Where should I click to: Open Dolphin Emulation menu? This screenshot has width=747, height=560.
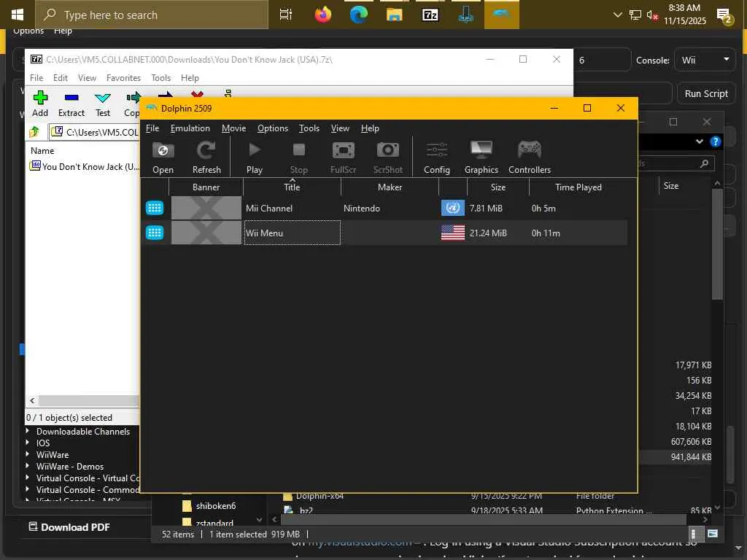coord(190,128)
